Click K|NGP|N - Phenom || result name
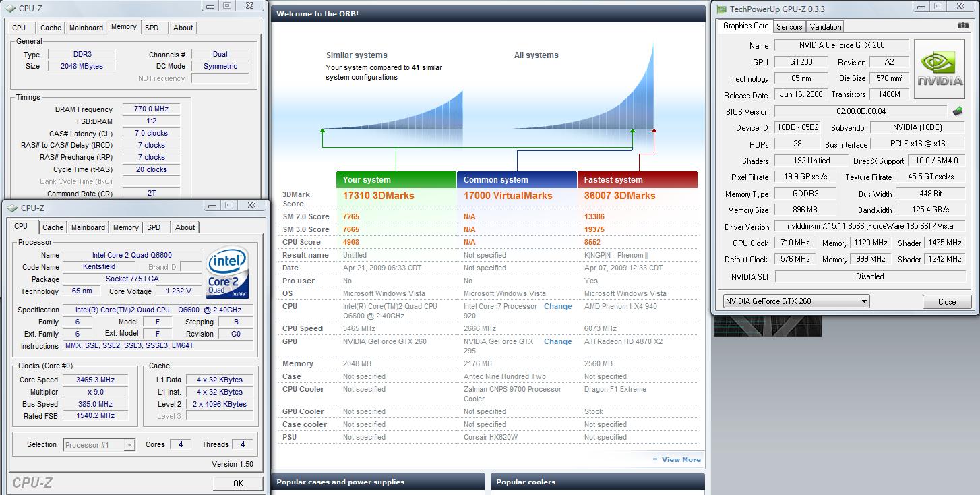 click(615, 255)
